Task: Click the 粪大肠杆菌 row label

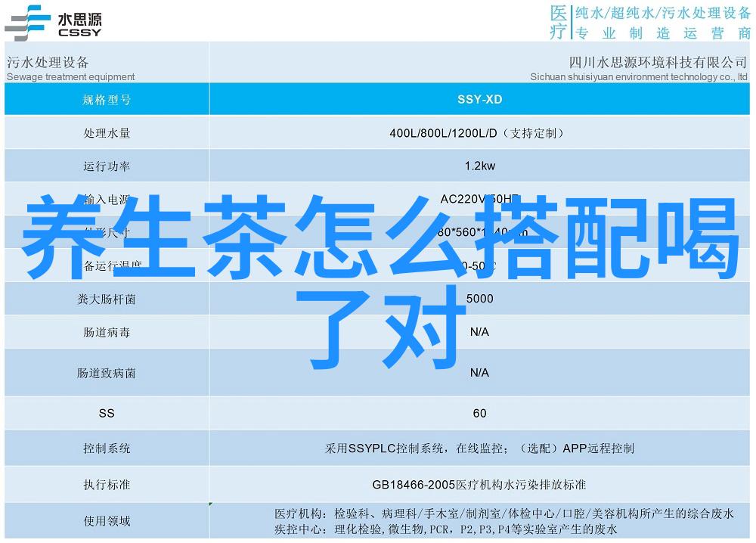Action: click(x=107, y=299)
